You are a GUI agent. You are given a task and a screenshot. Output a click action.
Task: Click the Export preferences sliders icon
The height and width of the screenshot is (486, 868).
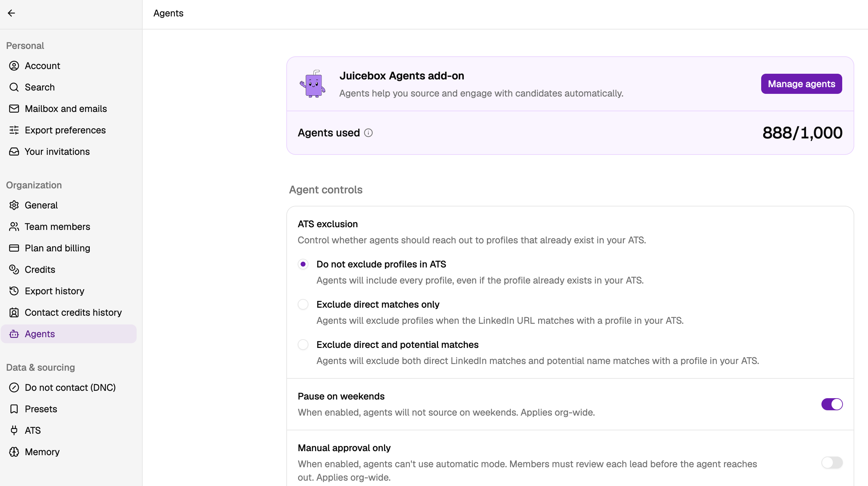point(14,130)
